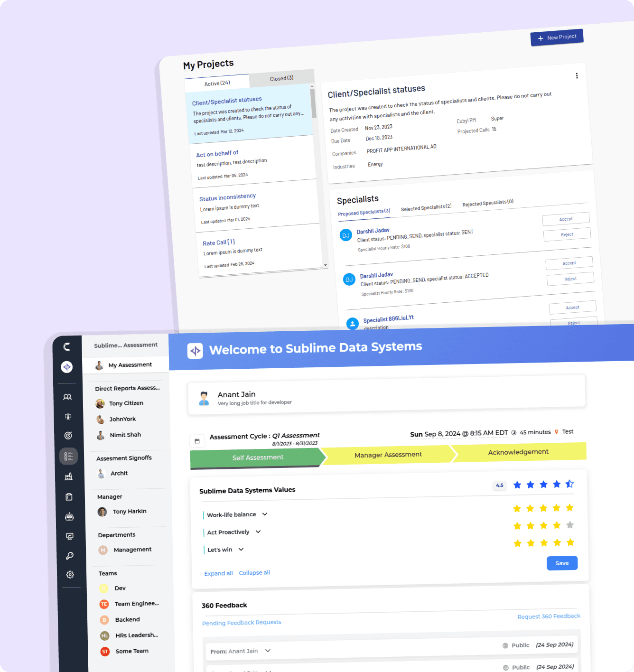Set Let's win rating to five stars
Image resolution: width=634 pixels, height=672 pixels.
pyautogui.click(x=570, y=542)
